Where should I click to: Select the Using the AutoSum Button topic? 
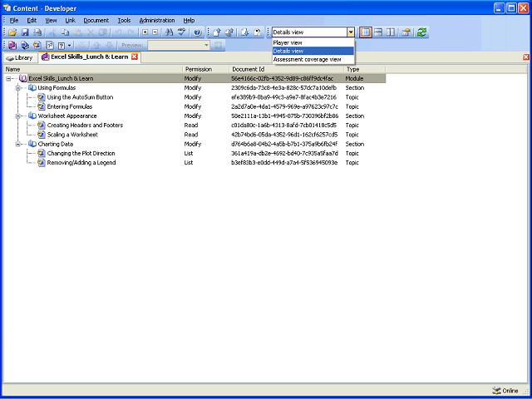tap(80, 97)
